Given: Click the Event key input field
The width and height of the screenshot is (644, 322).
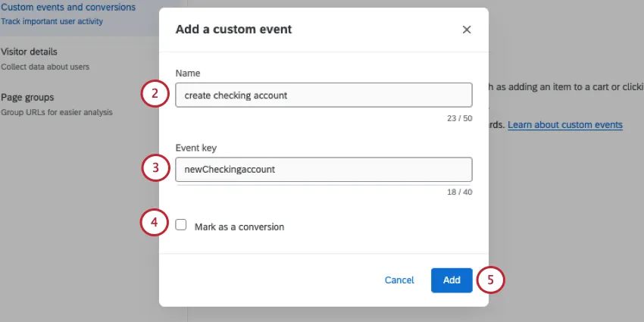Looking at the screenshot, I should pyautogui.click(x=324, y=170).
